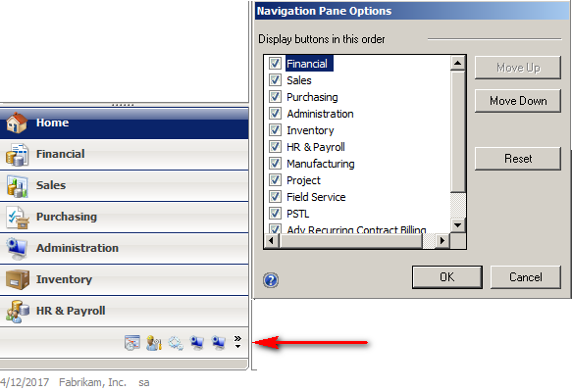Toggle the Manufacturing checkbox
Image resolution: width=572 pixels, height=392 pixels.
275,164
